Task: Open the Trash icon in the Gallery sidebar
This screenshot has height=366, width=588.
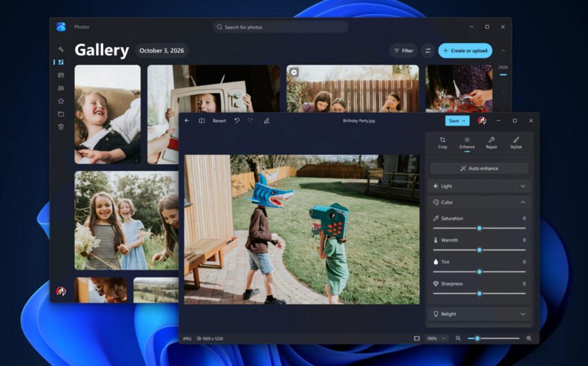Action: (61, 127)
